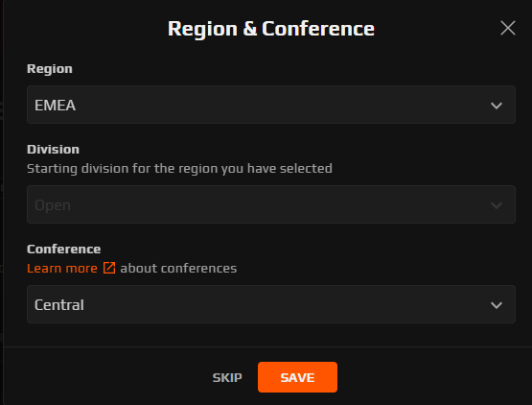Screen dimensions: 532x405
Task: Click the greyed-out Open value text
Action: coord(53,205)
